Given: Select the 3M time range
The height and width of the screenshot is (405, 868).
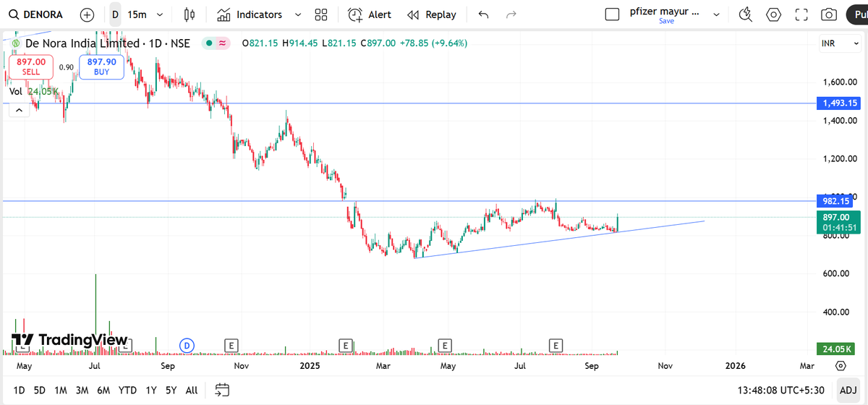Looking at the screenshot, I should pyautogui.click(x=82, y=390).
